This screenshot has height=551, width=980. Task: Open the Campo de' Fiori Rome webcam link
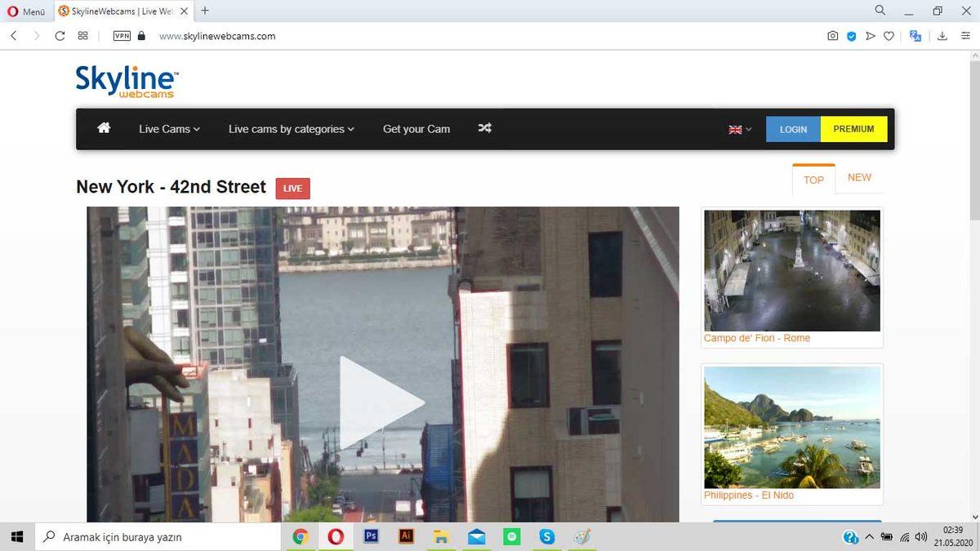tap(757, 338)
